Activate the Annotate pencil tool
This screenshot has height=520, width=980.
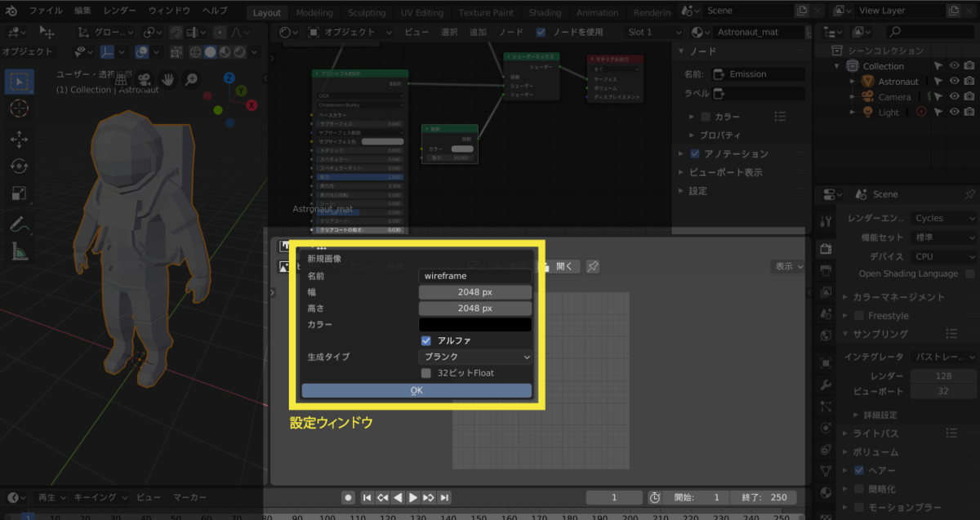click(19, 224)
